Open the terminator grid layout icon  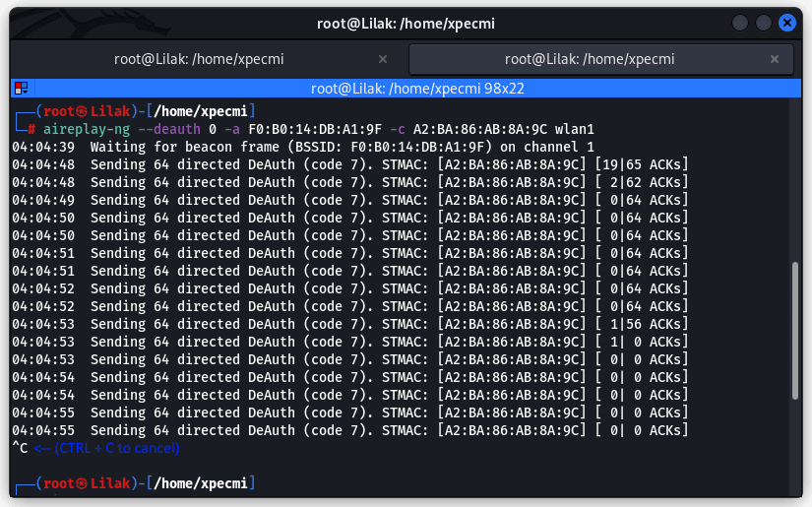[22, 88]
